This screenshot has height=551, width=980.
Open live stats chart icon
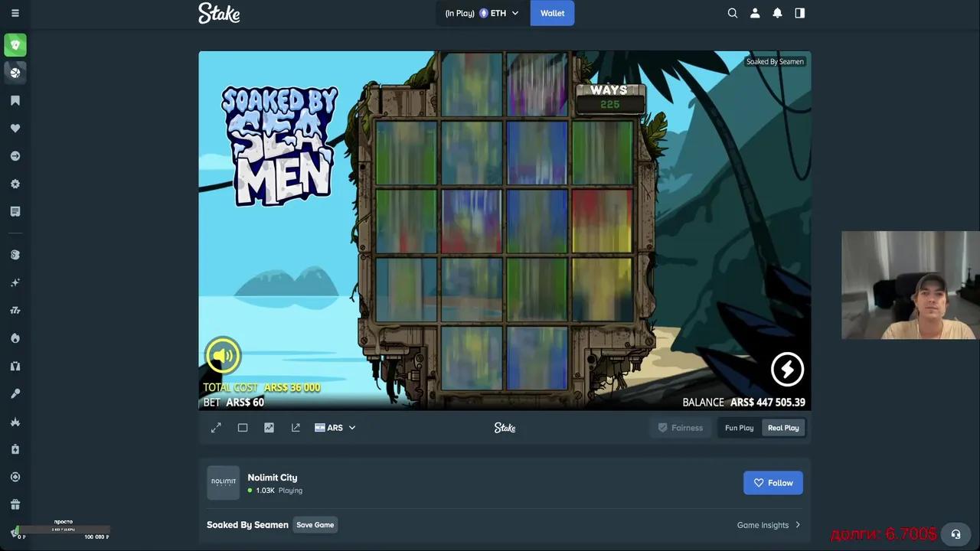point(269,428)
